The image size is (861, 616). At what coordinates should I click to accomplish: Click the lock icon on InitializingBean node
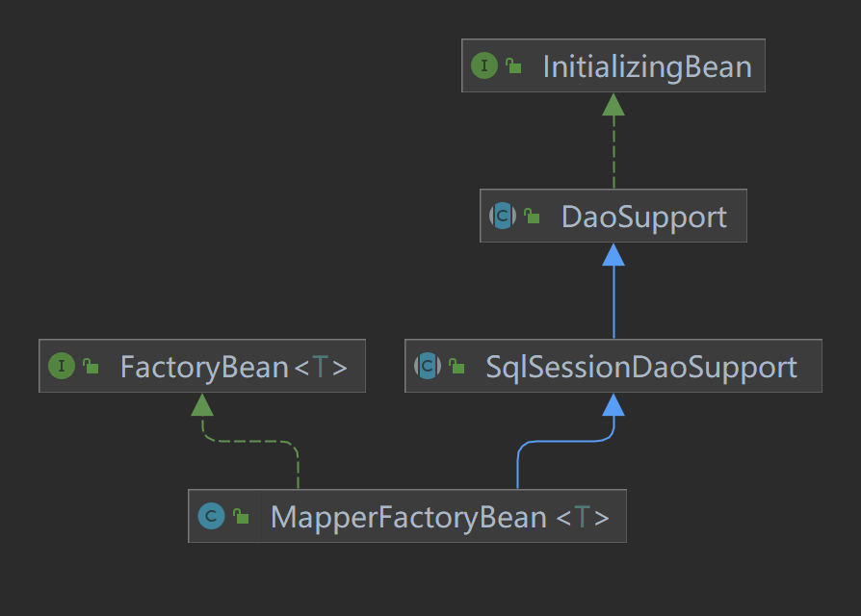(514, 66)
